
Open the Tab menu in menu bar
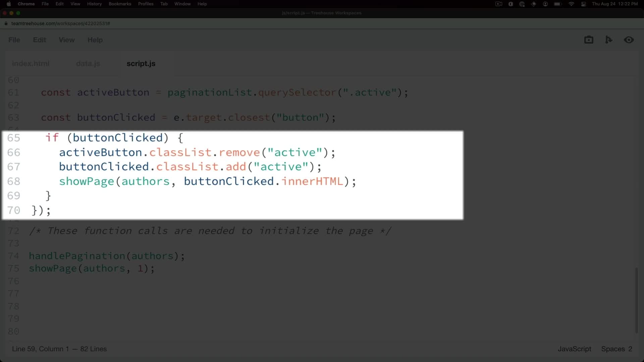coord(164,4)
